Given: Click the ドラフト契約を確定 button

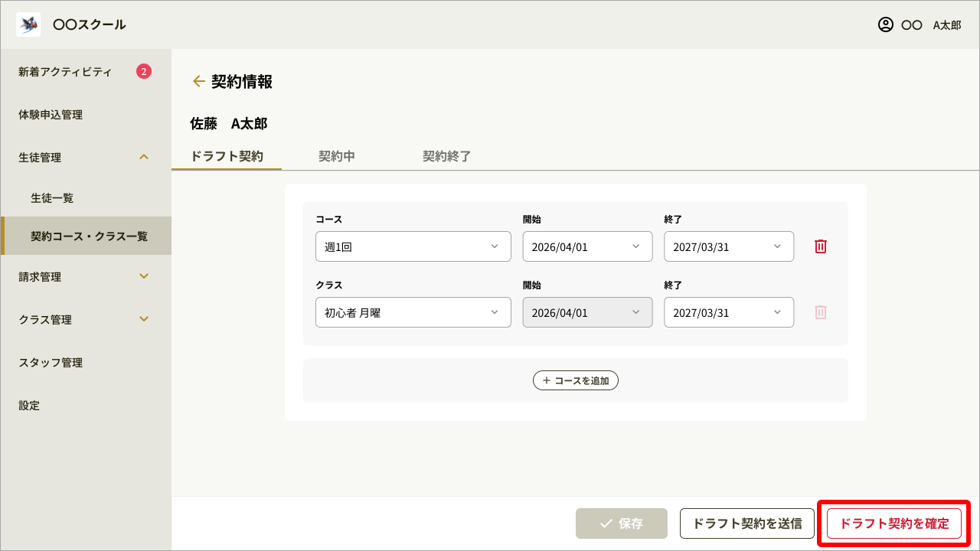Looking at the screenshot, I should tap(893, 523).
